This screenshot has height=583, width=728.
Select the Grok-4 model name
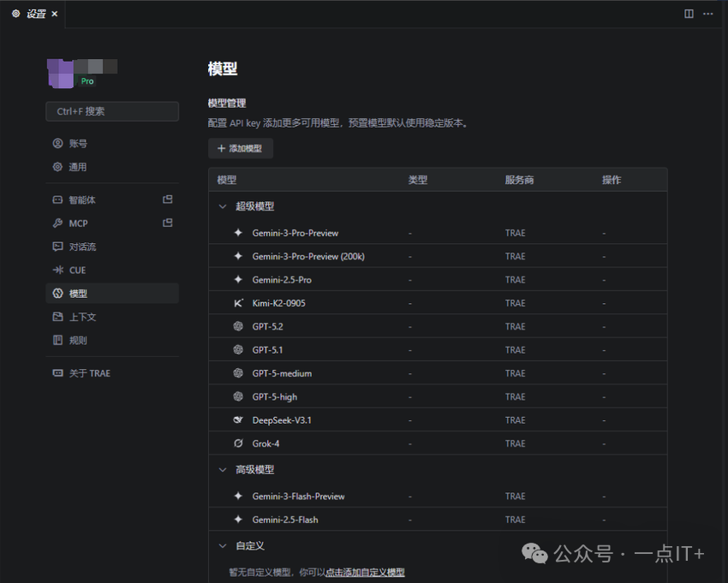266,443
